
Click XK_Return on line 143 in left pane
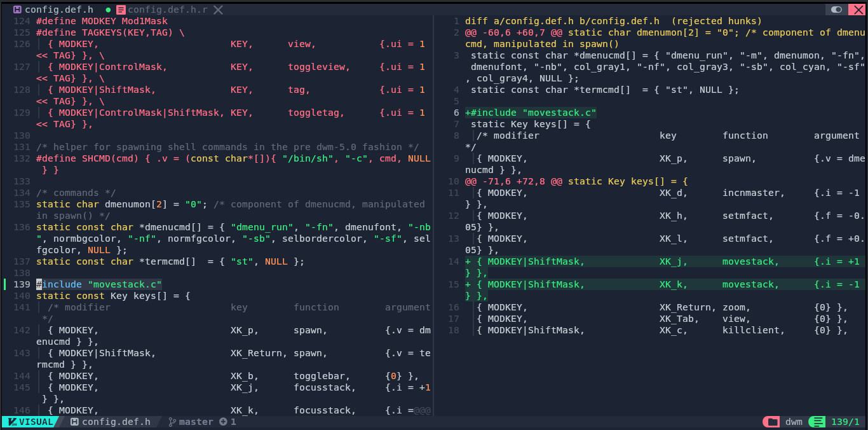point(256,353)
